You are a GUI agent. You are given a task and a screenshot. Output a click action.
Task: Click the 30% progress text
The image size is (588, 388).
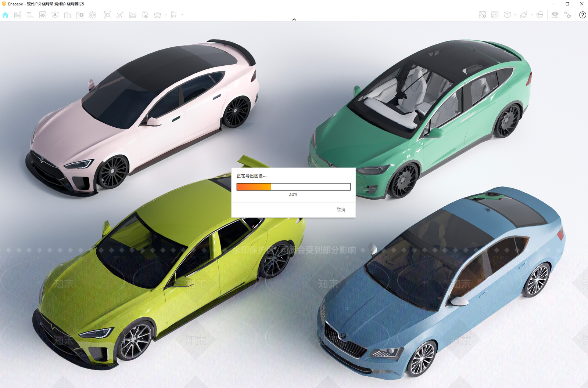click(293, 195)
